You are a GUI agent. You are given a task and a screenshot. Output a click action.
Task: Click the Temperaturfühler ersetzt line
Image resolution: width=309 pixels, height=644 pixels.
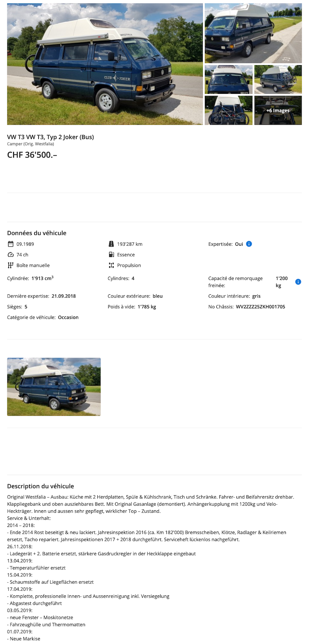pyautogui.click(x=36, y=568)
